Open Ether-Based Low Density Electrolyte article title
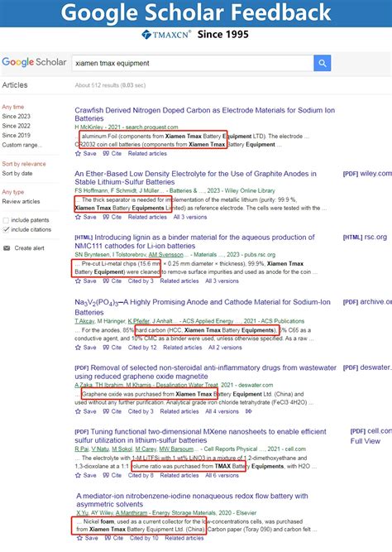This screenshot has width=392, height=552. tap(195, 178)
